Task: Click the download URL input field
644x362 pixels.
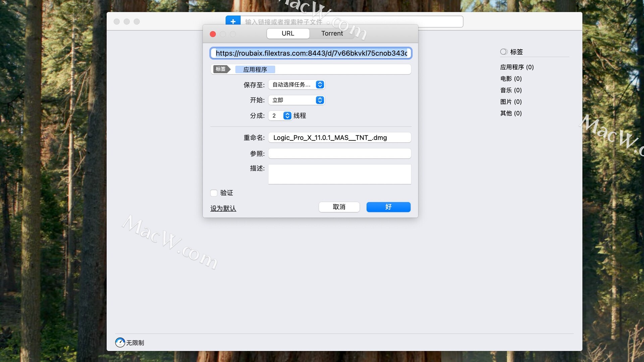Action: click(311, 53)
